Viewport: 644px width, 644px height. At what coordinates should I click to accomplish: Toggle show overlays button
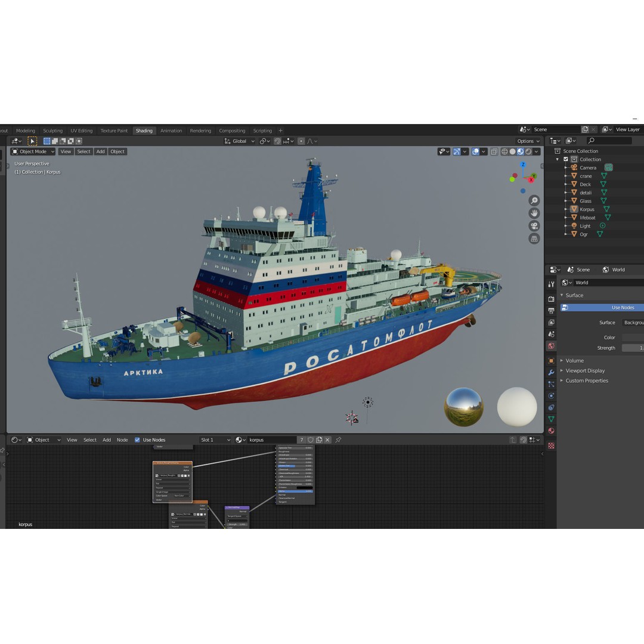click(475, 151)
